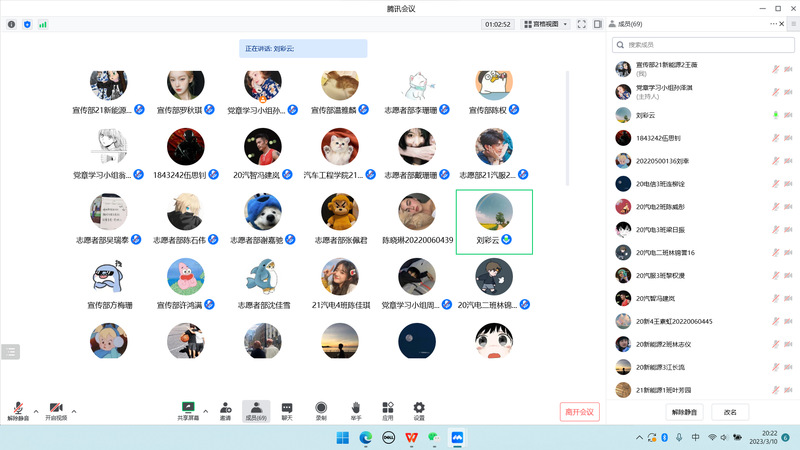Turn on camera with 开启视频
800x450 pixels.
click(55, 409)
